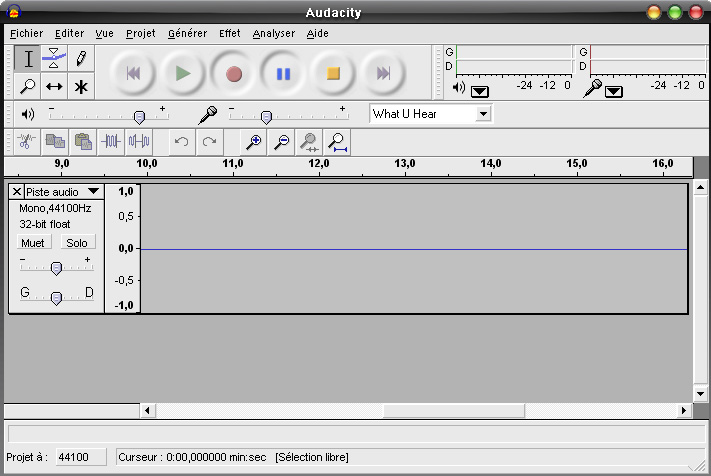Stop playback with the yellow Stop button
This screenshot has width=711, height=476.
tap(333, 73)
